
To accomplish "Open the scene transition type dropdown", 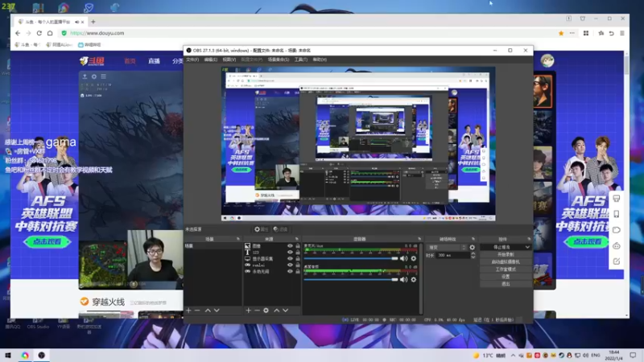I will click(x=447, y=248).
